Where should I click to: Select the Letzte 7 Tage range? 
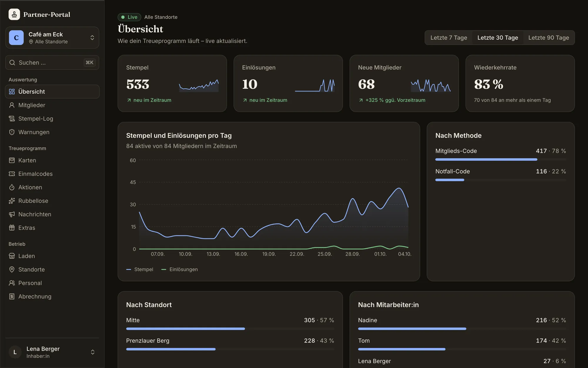click(449, 38)
